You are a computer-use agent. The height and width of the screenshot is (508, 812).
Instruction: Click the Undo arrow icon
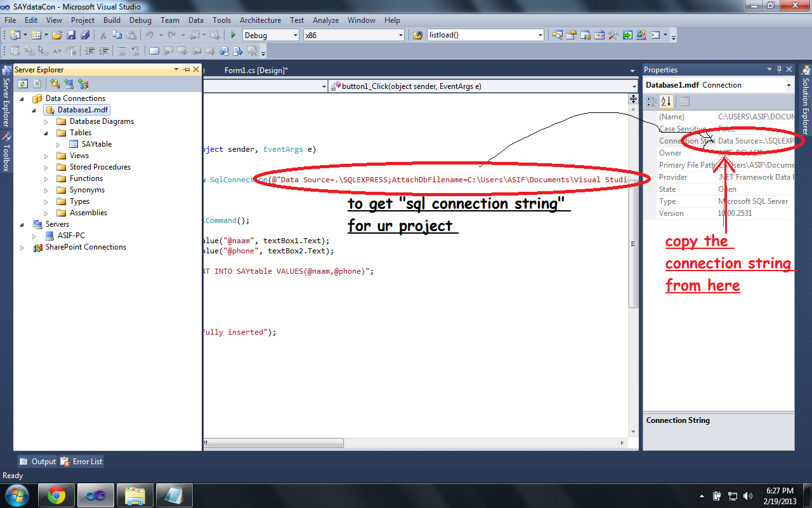click(x=150, y=35)
